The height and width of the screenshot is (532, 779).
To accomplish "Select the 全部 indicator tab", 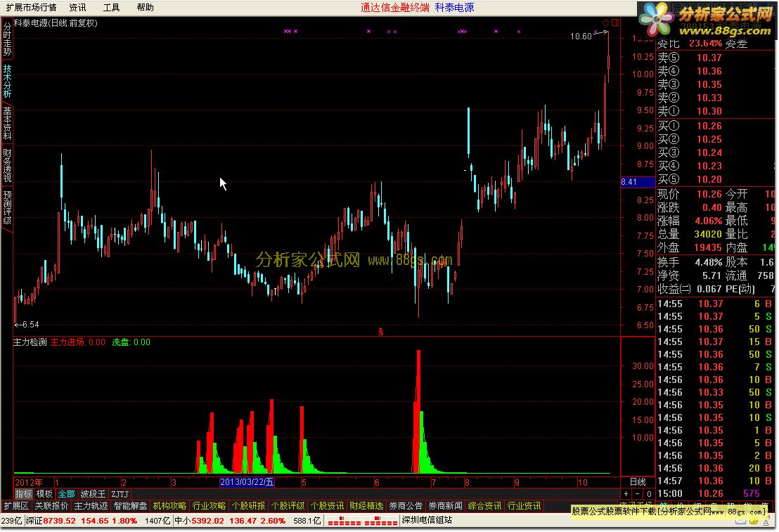I will coord(66,494).
